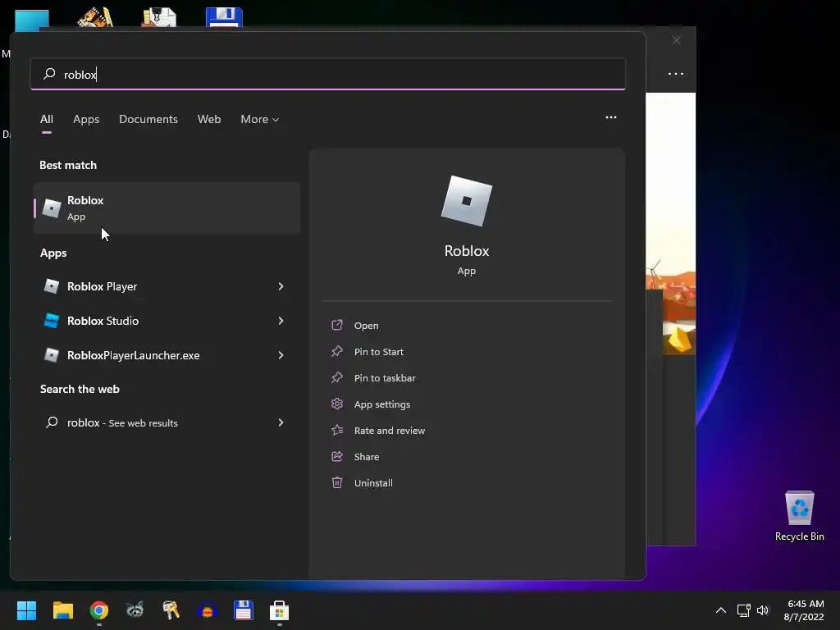Open three-dot menu in background window

[x=676, y=74]
